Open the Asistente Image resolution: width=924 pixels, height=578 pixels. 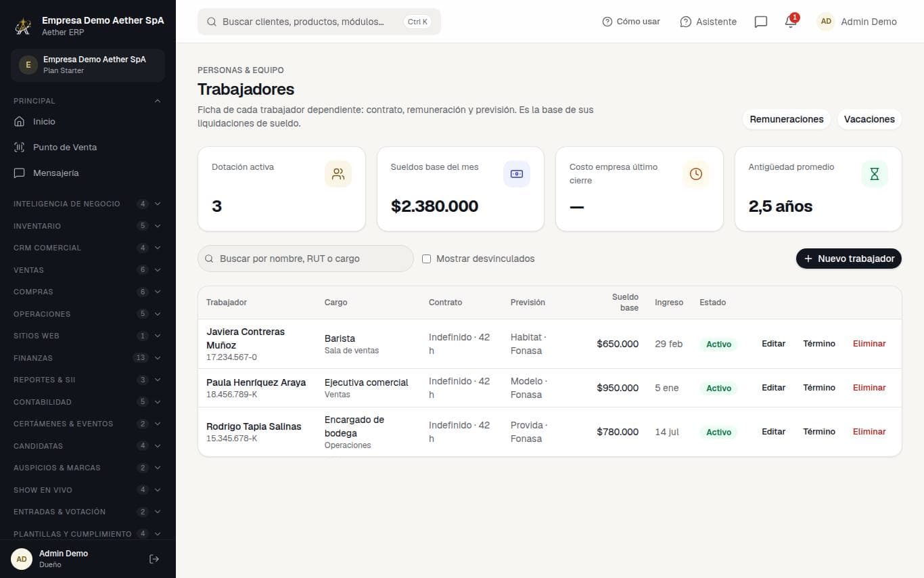coord(708,22)
